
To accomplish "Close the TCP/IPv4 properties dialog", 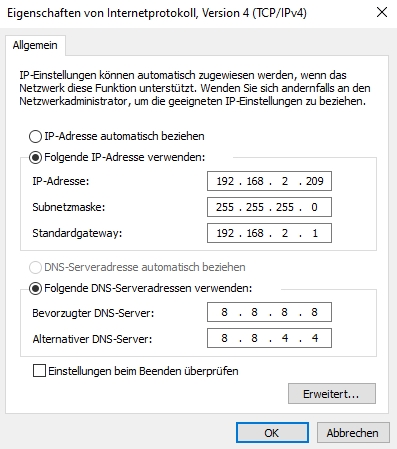I will [382, 12].
